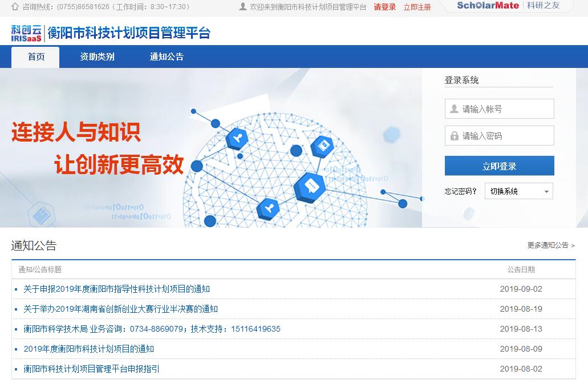Click the 通知/公告标题 column header
Viewport: 588px width, 383px height.
tap(40, 269)
